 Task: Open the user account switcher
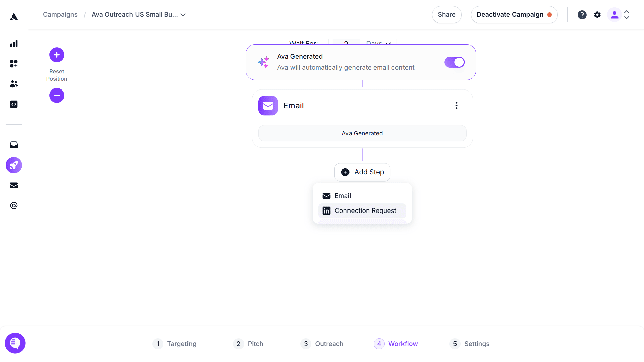(619, 15)
